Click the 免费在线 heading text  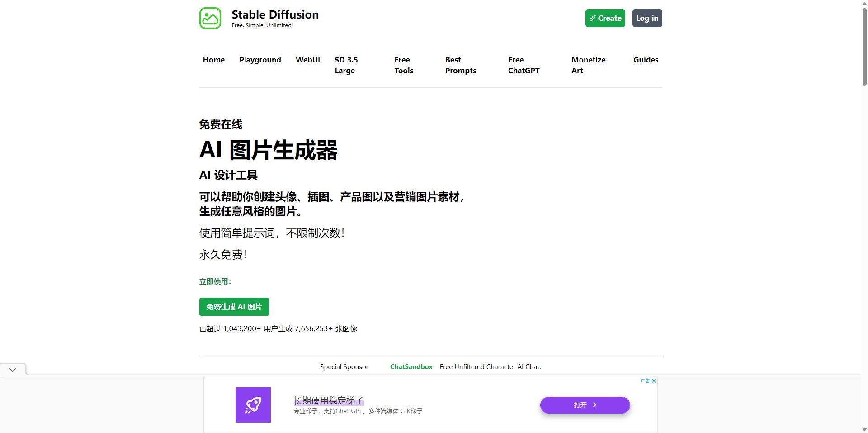point(221,124)
